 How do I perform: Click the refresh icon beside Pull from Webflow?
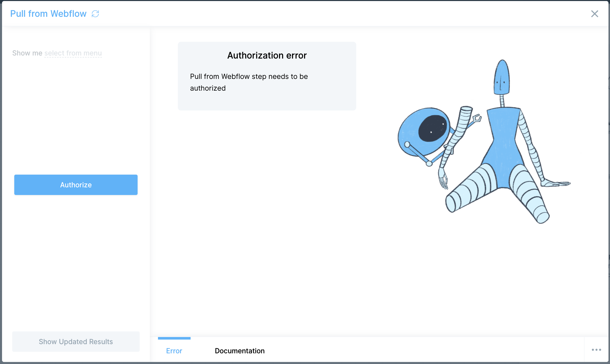(95, 14)
